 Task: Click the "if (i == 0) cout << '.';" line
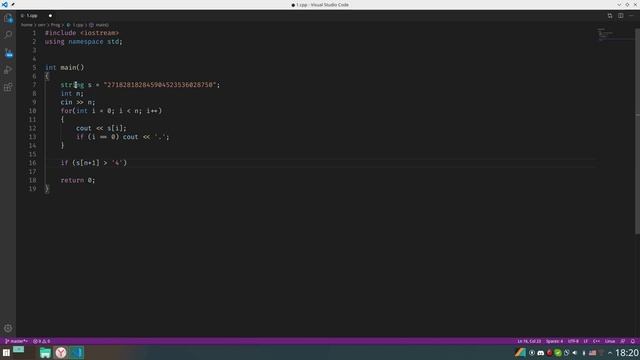[122, 137]
